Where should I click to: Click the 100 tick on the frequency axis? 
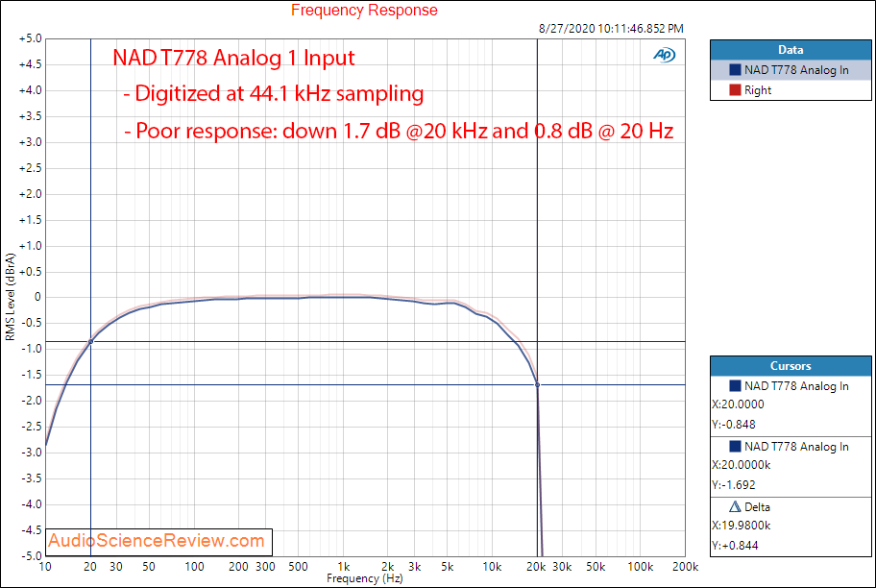[194, 567]
